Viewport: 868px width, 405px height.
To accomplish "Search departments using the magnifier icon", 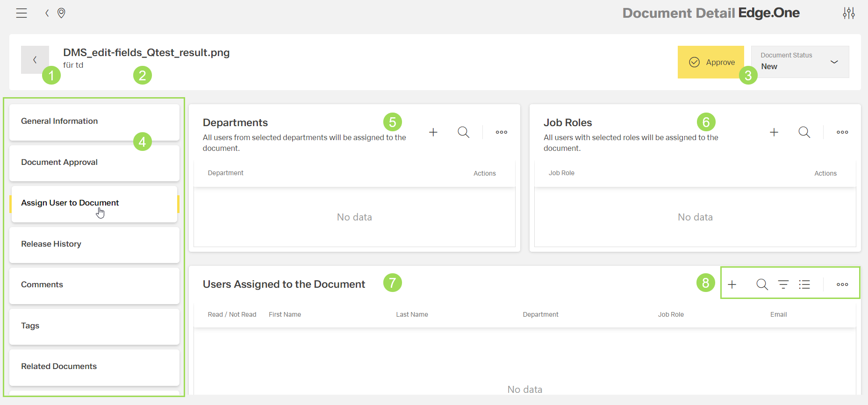I will point(463,132).
